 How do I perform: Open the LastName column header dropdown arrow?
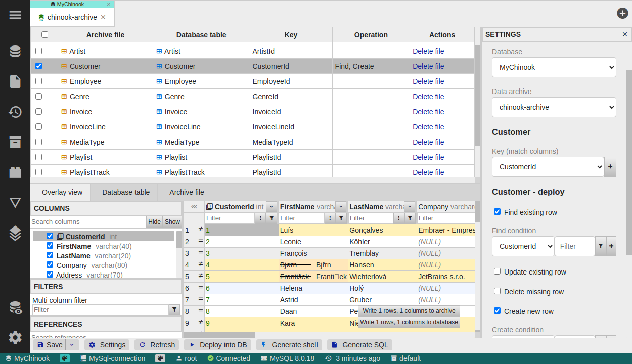click(x=410, y=207)
